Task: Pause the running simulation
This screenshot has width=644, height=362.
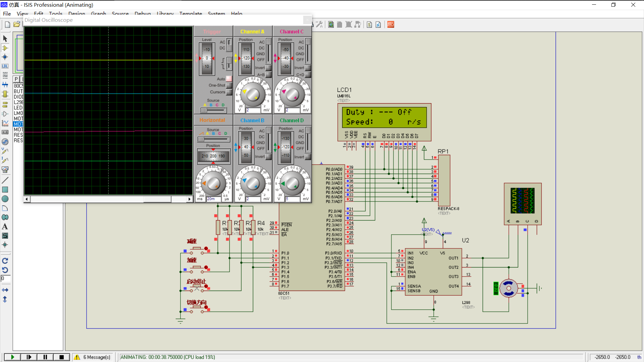Action: pyautogui.click(x=45, y=357)
